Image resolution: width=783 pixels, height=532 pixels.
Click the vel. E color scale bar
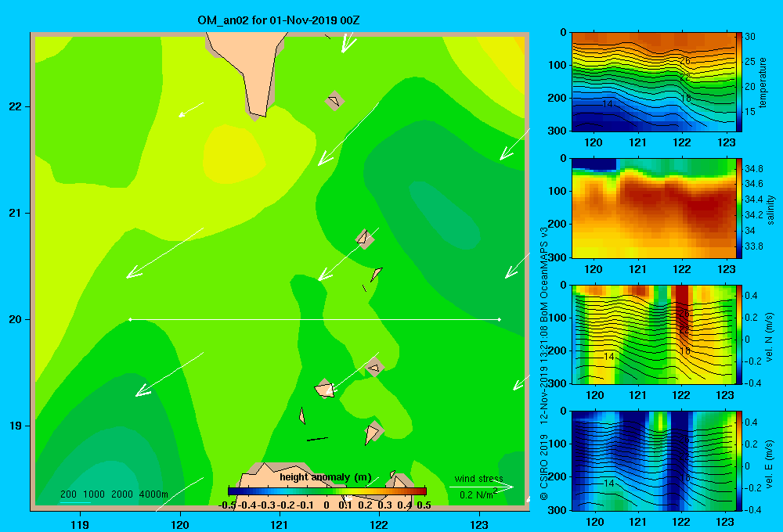click(x=738, y=461)
